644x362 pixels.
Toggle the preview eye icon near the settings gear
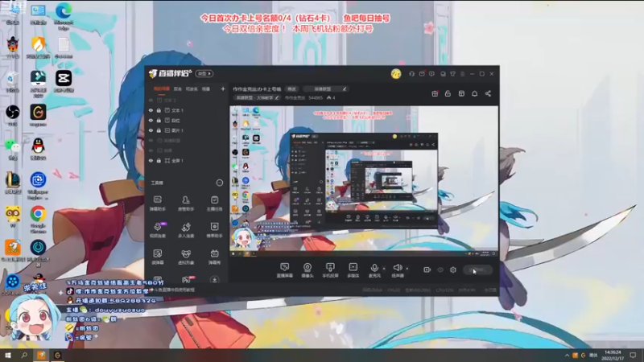click(x=440, y=269)
